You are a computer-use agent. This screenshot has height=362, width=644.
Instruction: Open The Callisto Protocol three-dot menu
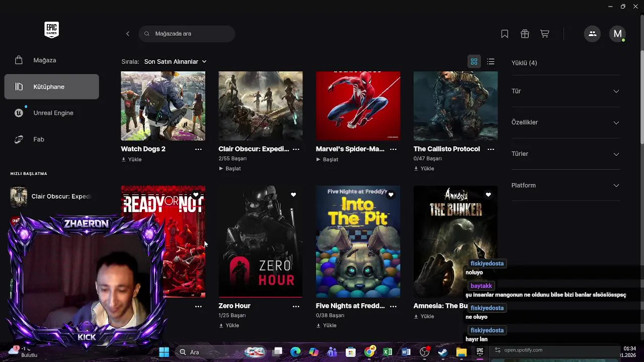click(x=491, y=149)
